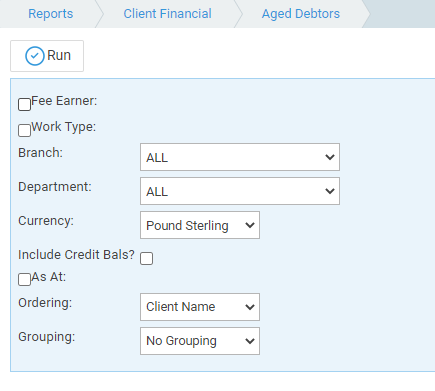Click the Currency dropdown chevron arrow

click(x=250, y=225)
